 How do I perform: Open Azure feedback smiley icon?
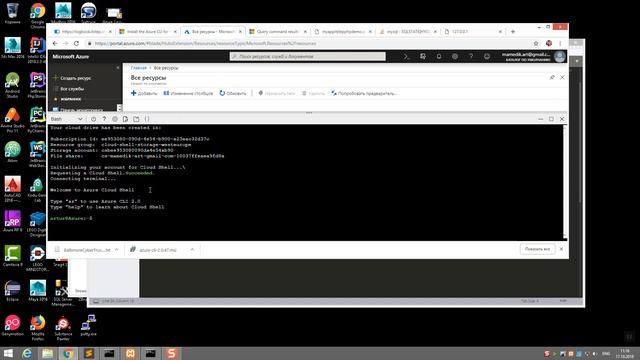(x=487, y=56)
